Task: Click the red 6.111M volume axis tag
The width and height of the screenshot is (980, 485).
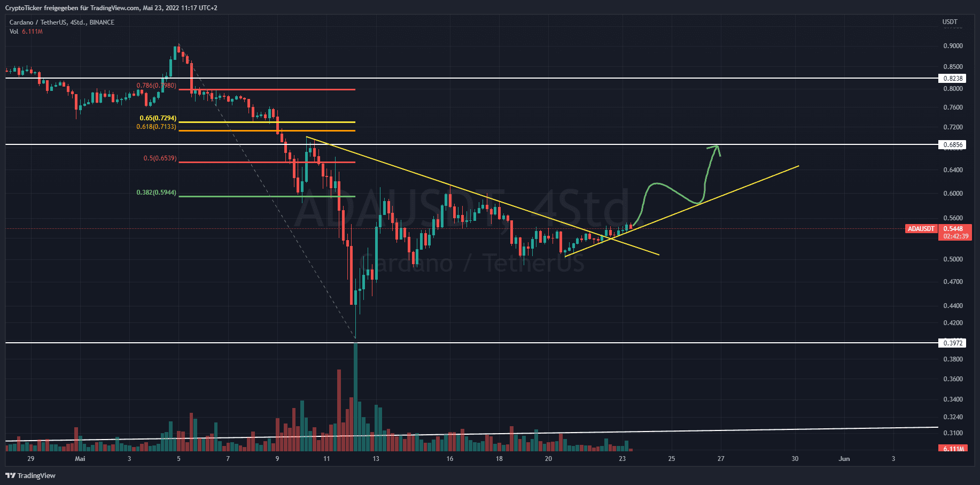Action: pyautogui.click(x=953, y=449)
